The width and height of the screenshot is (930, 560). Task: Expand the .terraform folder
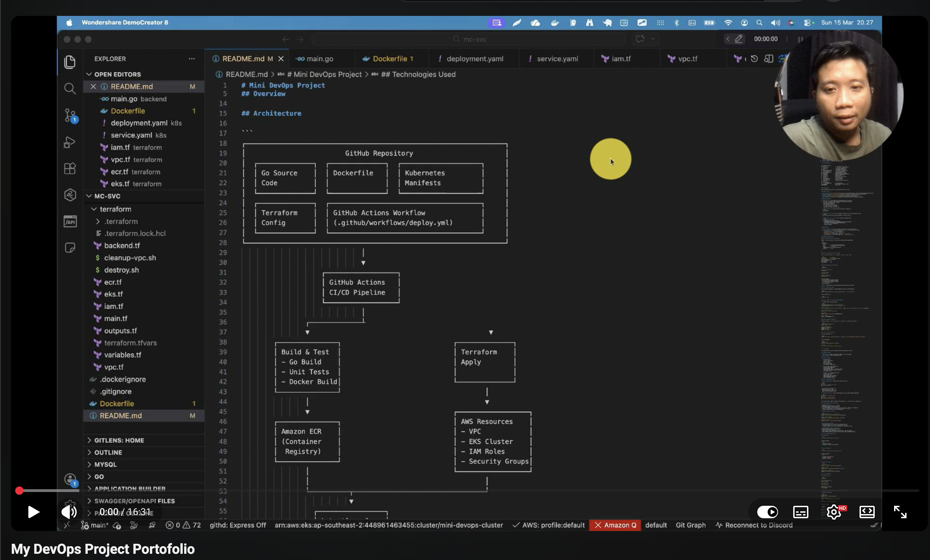point(144,221)
